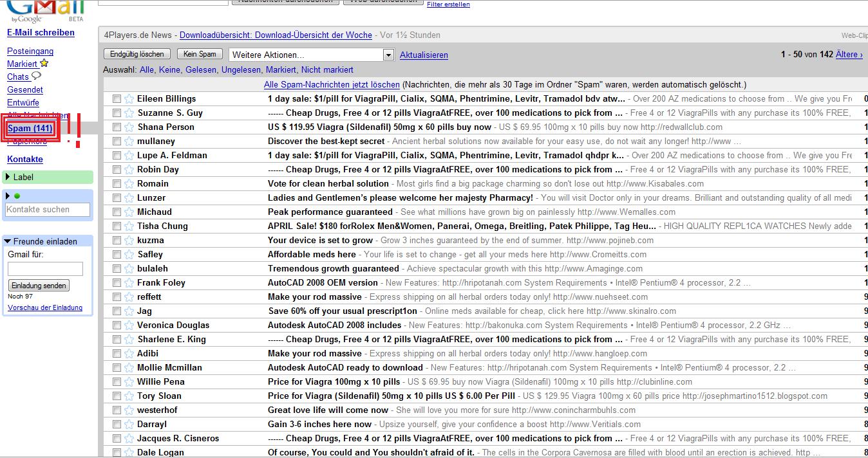Star the Robin Day message

[x=129, y=170]
